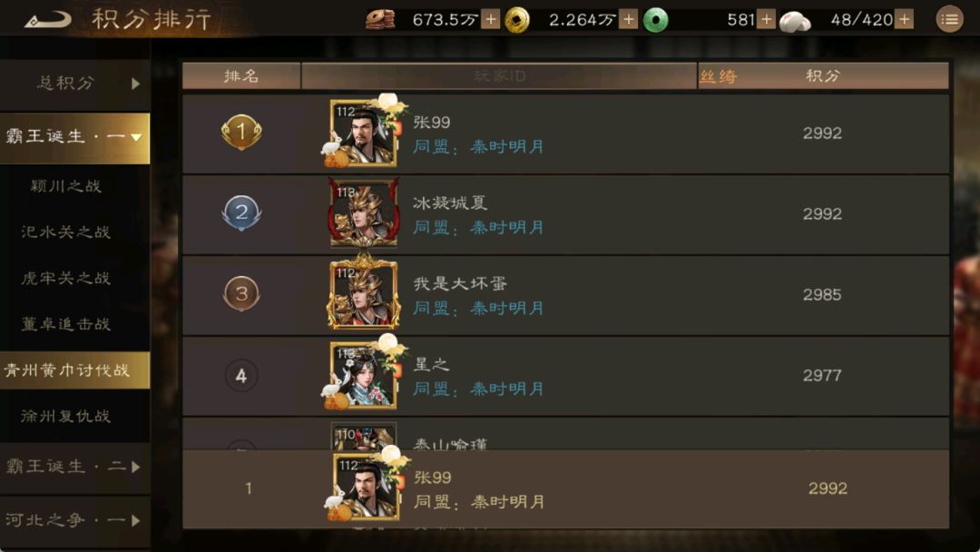Open the hamburger menu icon at the top right
Image resolution: width=980 pixels, height=552 pixels.
coord(949,20)
